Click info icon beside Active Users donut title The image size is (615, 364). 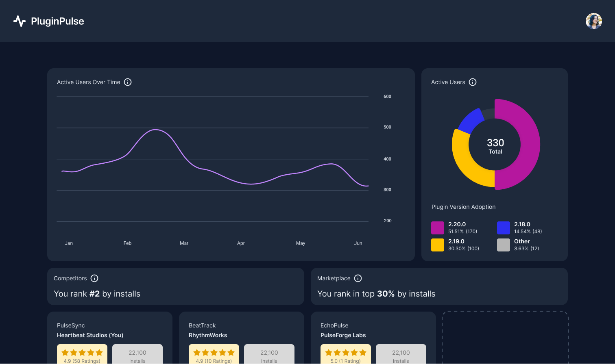[473, 82]
